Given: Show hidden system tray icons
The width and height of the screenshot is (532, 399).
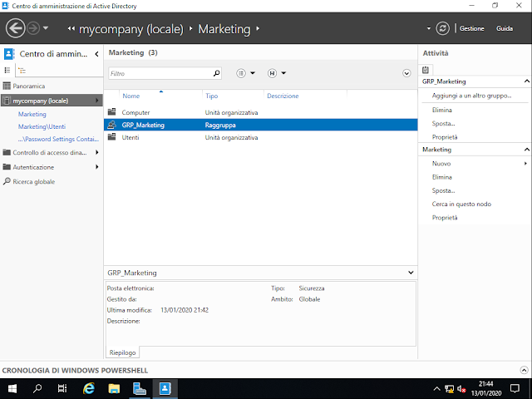Looking at the screenshot, I should coord(436,389).
